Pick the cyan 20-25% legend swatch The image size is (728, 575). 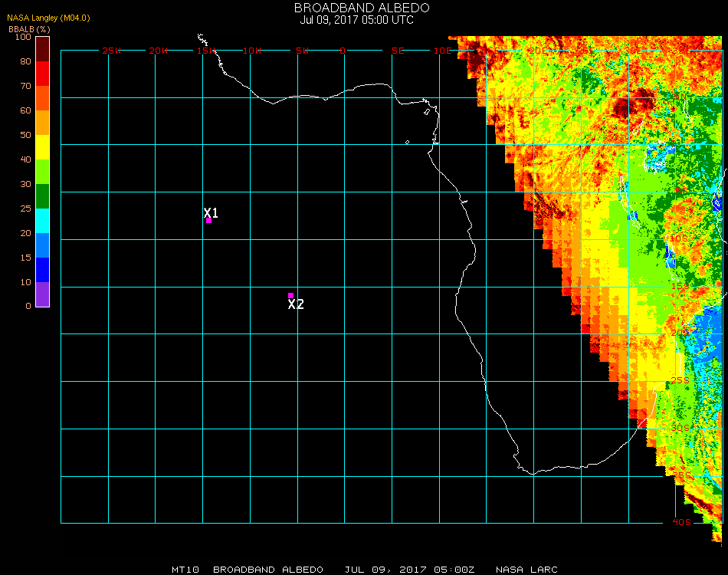43,220
